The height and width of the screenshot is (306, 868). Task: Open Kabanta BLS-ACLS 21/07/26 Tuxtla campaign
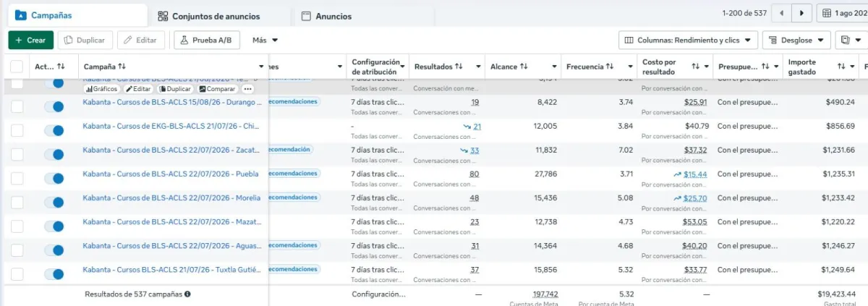pyautogui.click(x=171, y=270)
